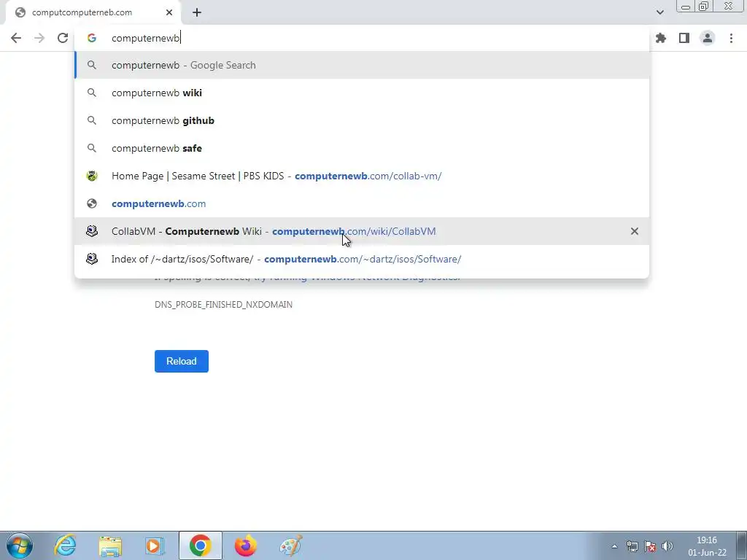
Task: Open the Windows Start menu orb
Action: tap(20, 545)
